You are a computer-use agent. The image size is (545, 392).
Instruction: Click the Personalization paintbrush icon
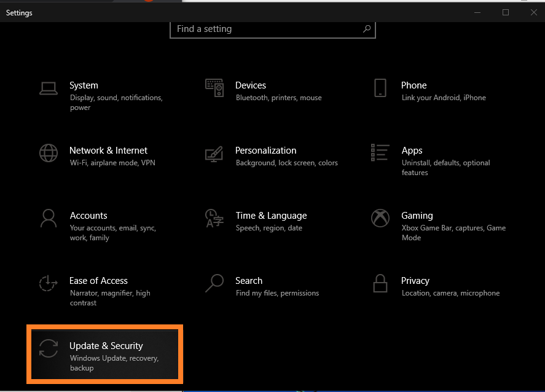pyautogui.click(x=214, y=154)
